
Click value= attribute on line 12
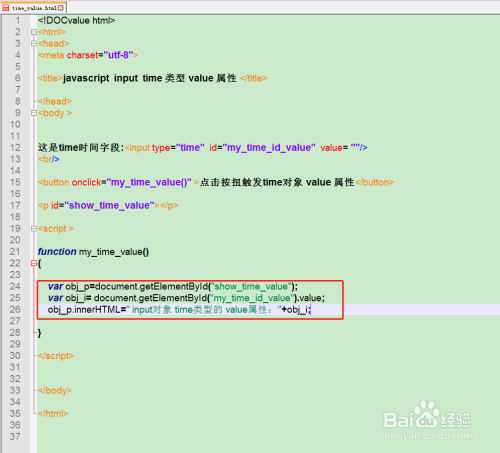tap(334, 148)
